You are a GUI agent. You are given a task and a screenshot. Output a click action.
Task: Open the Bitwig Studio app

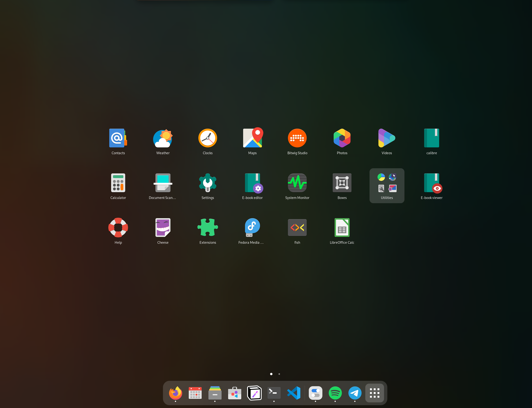point(297,138)
